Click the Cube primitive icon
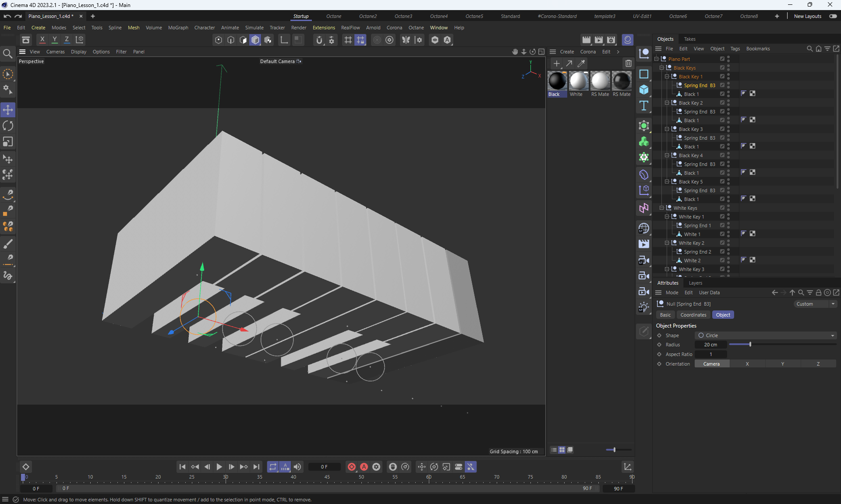This screenshot has height=504, width=841. 643,90
